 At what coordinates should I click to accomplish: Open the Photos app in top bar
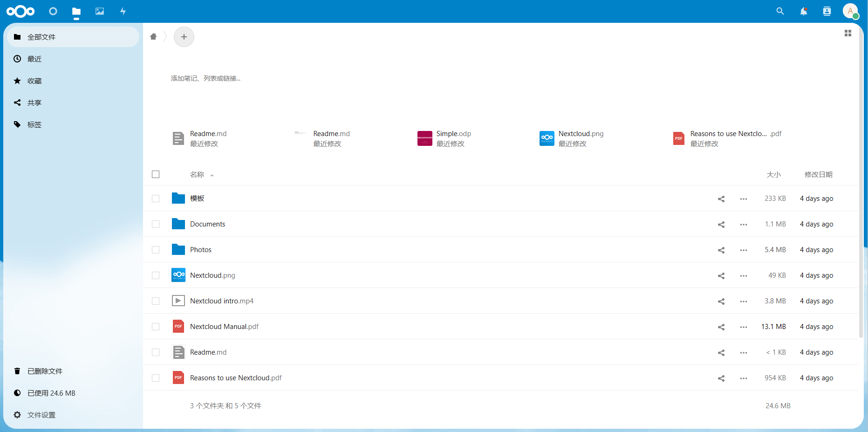point(100,11)
